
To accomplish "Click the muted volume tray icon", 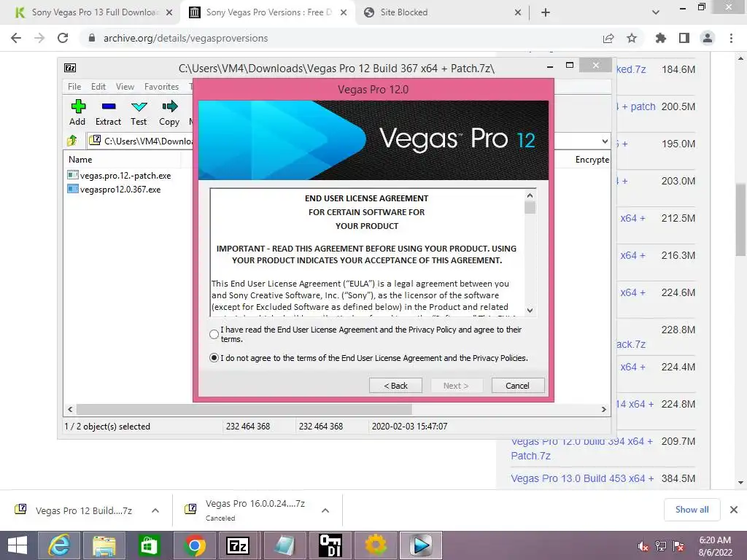I will (x=643, y=546).
